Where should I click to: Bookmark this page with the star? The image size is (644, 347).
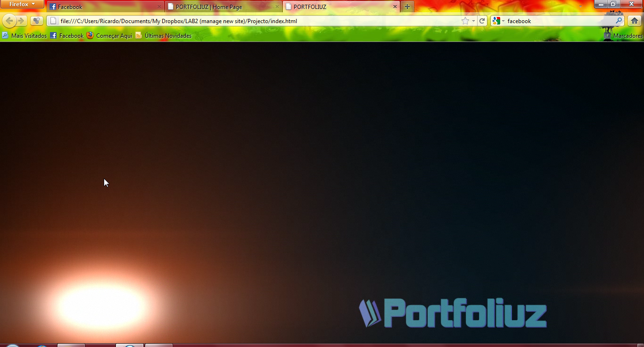pos(465,21)
